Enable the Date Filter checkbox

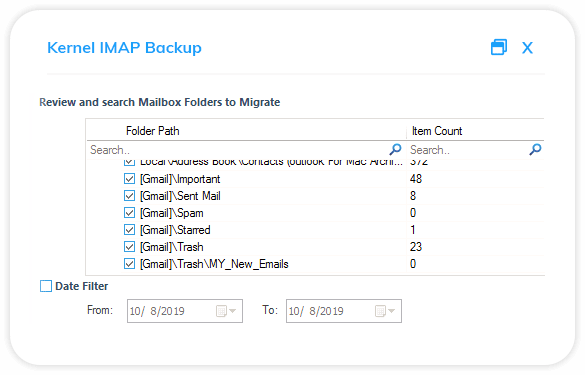coord(46,286)
